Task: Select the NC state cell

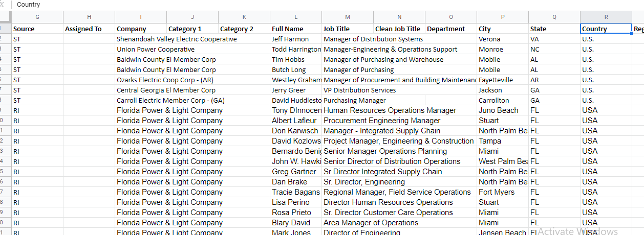Action: 554,49
